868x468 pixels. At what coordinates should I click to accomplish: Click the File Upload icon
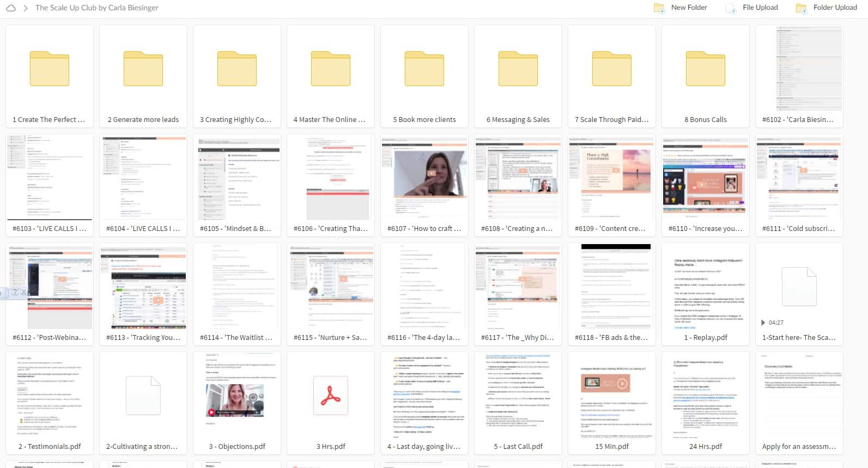point(731,8)
